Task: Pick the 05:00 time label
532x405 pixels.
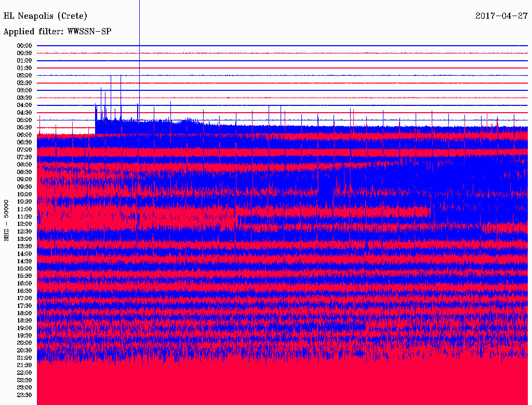Action: click(24, 120)
